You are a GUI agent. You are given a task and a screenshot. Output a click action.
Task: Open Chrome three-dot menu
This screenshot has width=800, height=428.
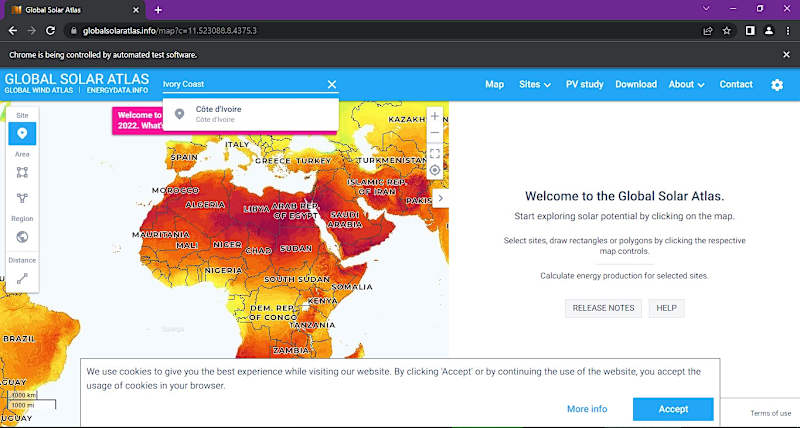[x=787, y=31]
